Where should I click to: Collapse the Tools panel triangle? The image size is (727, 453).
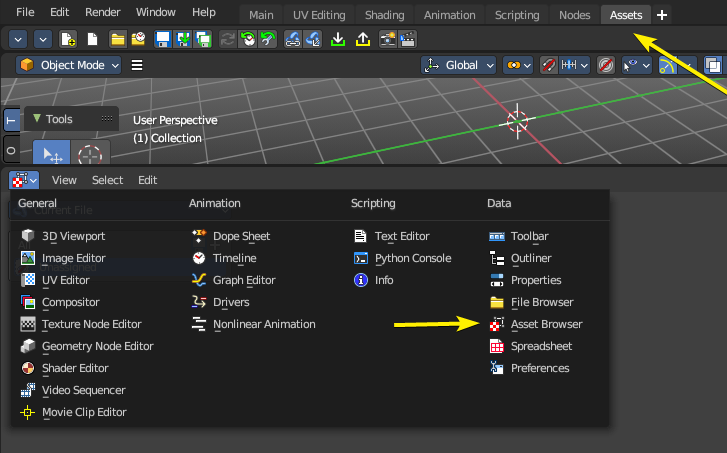[37, 118]
